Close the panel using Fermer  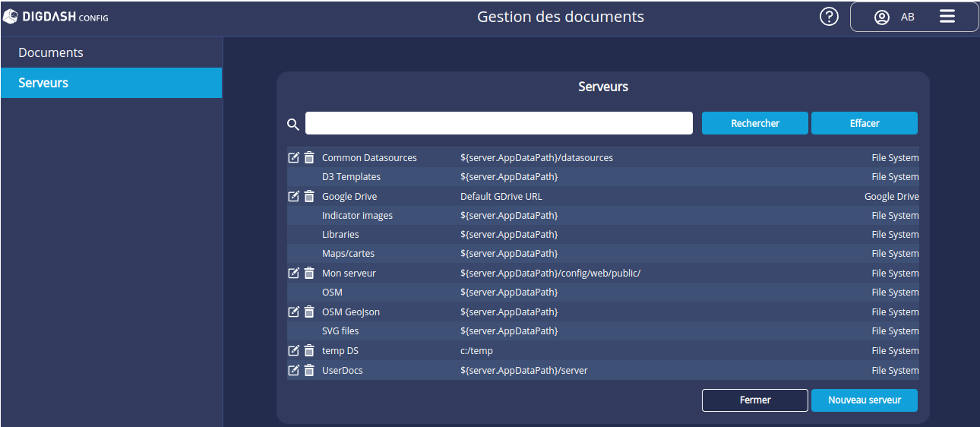[754, 400]
